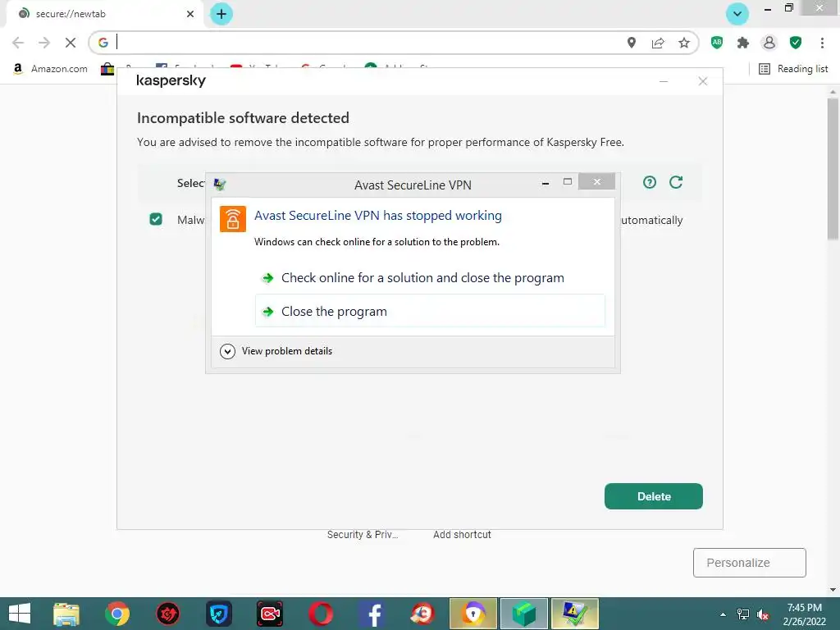Click the location pin icon in address bar
840x630 pixels.
632,43
